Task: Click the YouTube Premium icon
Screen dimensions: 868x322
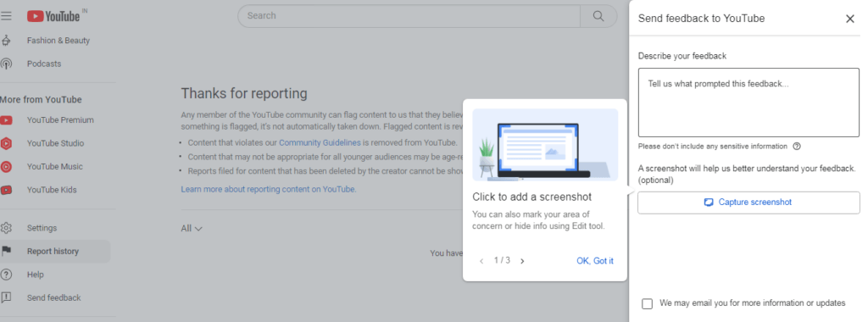Action: click(6, 120)
